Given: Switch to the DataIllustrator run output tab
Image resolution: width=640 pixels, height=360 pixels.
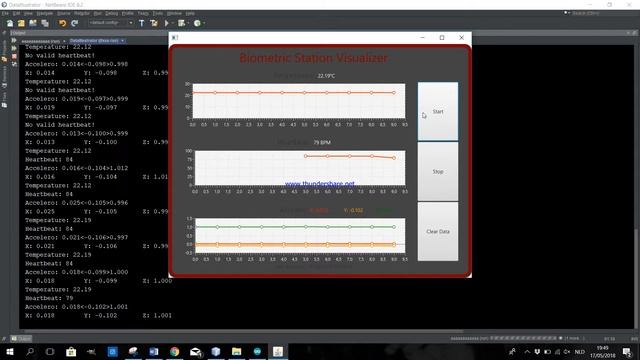Looking at the screenshot, I should click(97, 41).
